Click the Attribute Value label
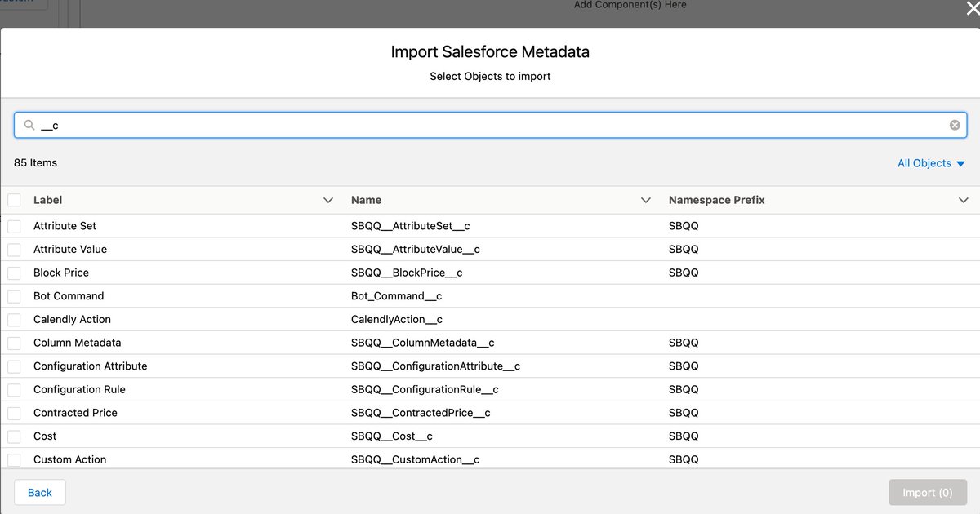The image size is (980, 514). click(70, 250)
